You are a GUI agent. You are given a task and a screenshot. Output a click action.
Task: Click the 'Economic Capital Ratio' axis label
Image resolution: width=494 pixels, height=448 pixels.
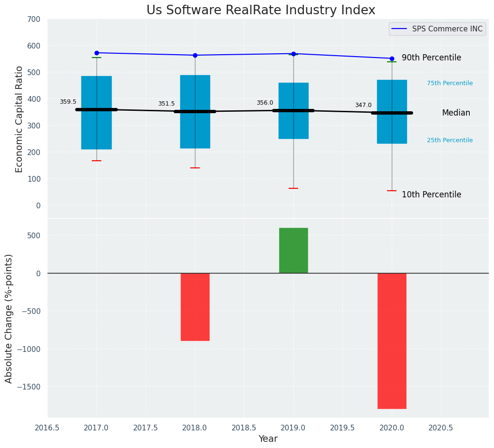tap(19, 119)
